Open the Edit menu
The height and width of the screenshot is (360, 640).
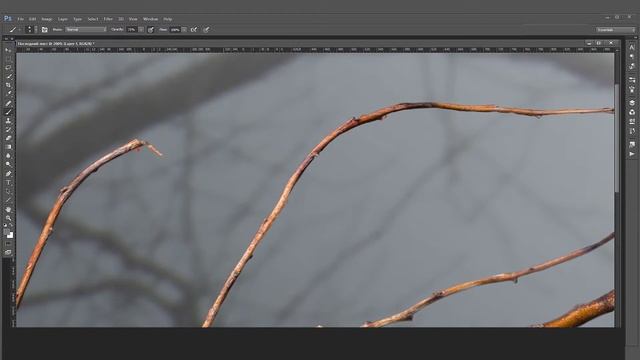tap(32, 19)
